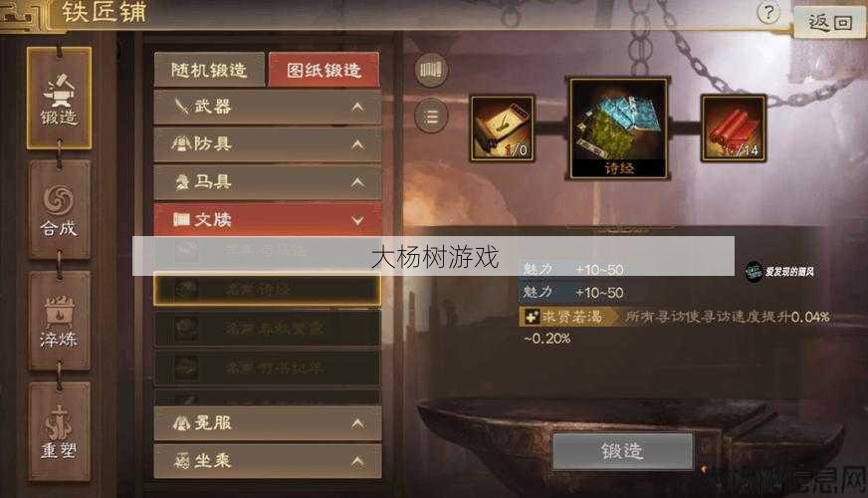Click the round list menu icon
This screenshot has width=868, height=498.
pyautogui.click(x=431, y=116)
